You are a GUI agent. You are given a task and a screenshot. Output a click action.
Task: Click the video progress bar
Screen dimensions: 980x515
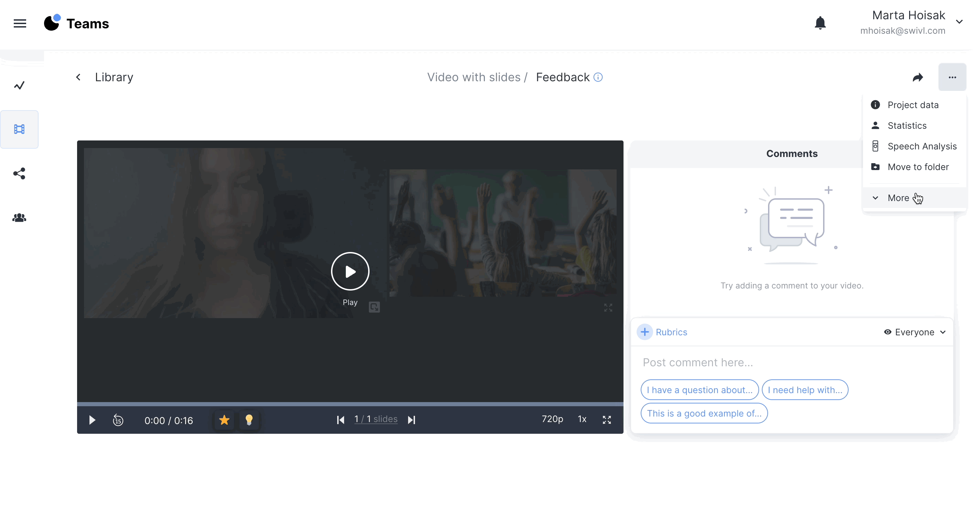point(350,404)
